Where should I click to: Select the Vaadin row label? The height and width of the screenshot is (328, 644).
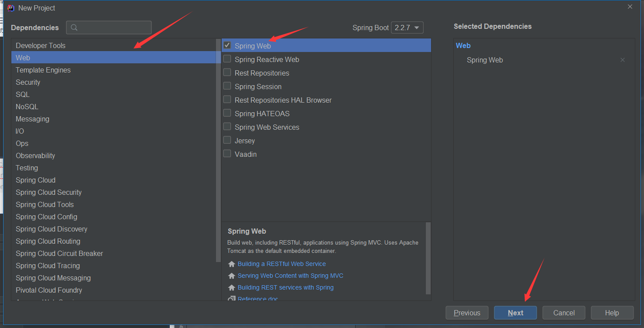[246, 154]
